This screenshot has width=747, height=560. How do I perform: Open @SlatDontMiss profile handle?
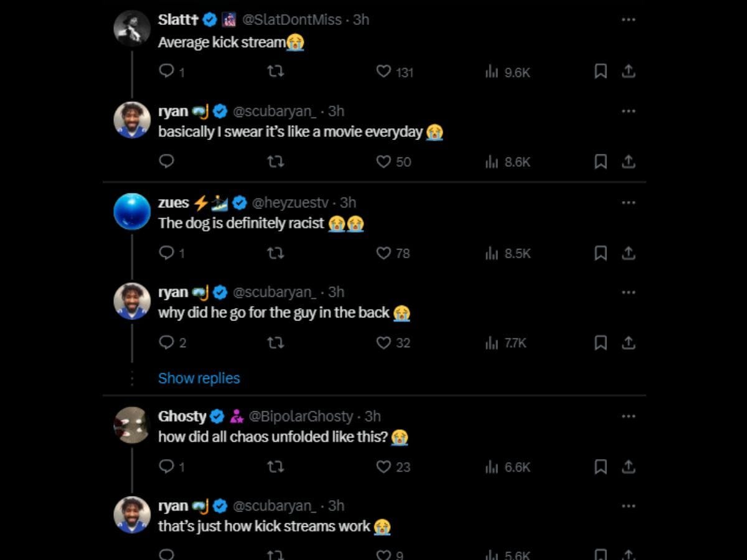coord(291,20)
